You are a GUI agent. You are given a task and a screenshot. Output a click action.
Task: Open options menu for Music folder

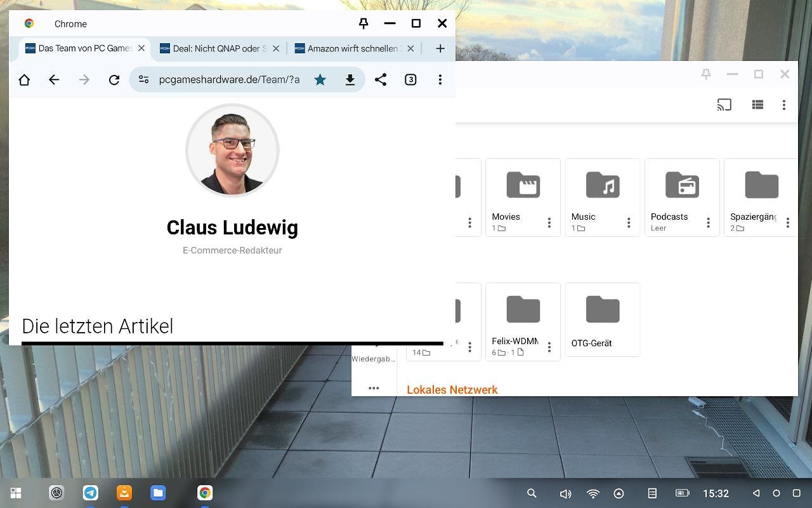tap(629, 223)
